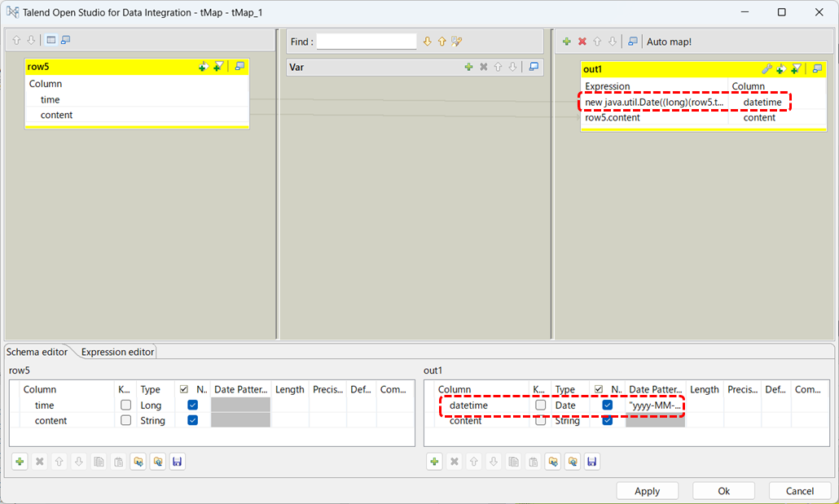Image resolution: width=839 pixels, height=504 pixels.
Task: Click move-down arrow in input panel toolbar
Action: point(31,40)
